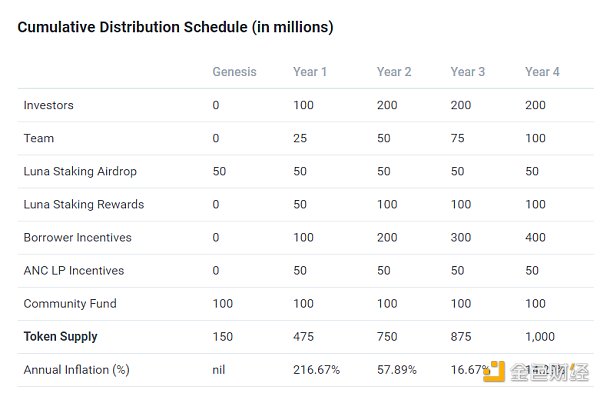Screen dimensions: 600x393
Task: Select the Annual Inflation (%) row label
Action: point(77,370)
